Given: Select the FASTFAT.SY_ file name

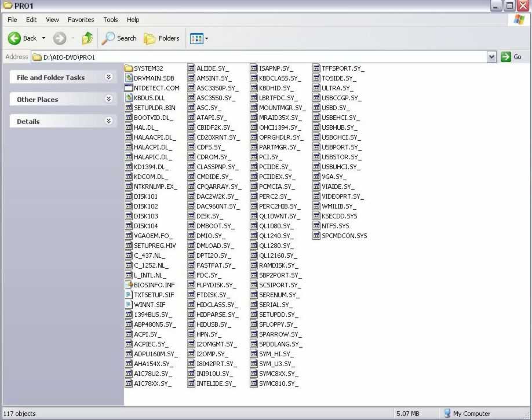Looking at the screenshot, I should point(216,265).
